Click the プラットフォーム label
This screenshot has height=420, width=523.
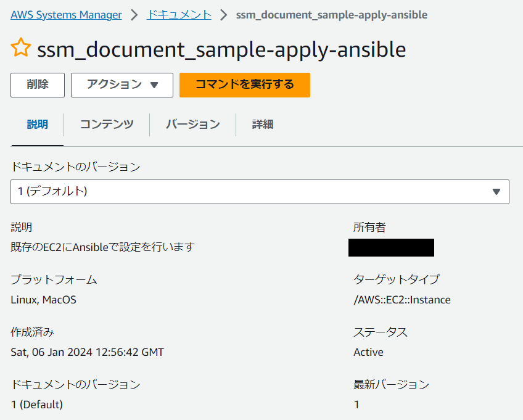click(54, 279)
